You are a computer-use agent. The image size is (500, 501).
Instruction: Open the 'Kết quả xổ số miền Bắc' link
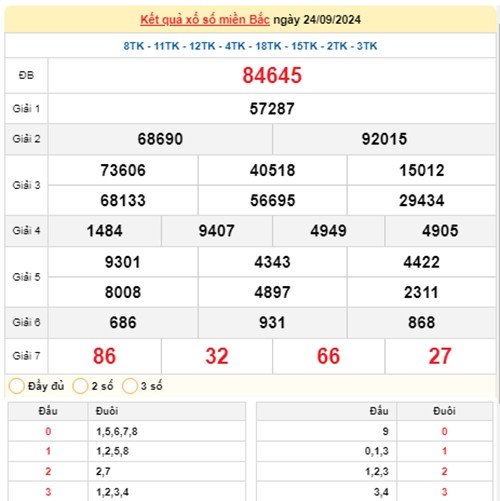pyautogui.click(x=205, y=20)
